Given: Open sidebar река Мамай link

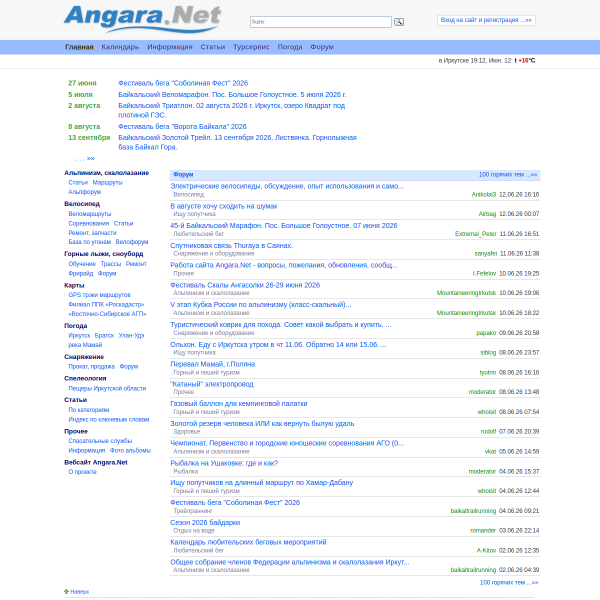Looking at the screenshot, I should pos(85,345).
